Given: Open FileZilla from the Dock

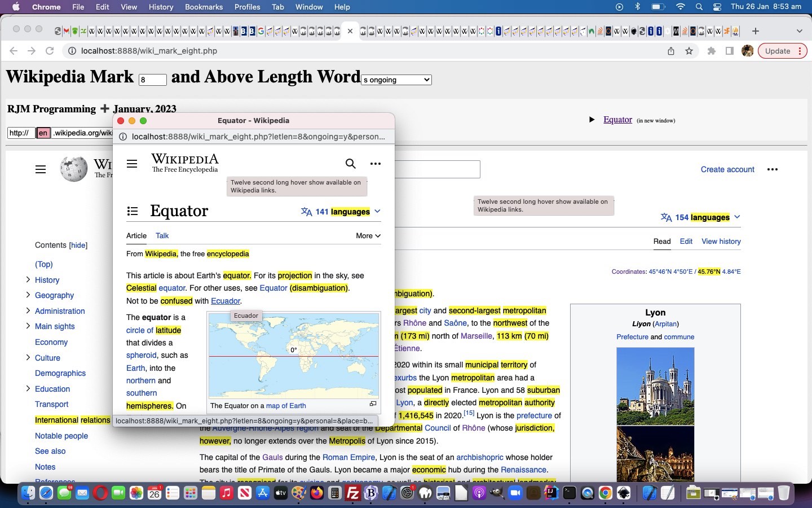Looking at the screenshot, I should (x=353, y=493).
